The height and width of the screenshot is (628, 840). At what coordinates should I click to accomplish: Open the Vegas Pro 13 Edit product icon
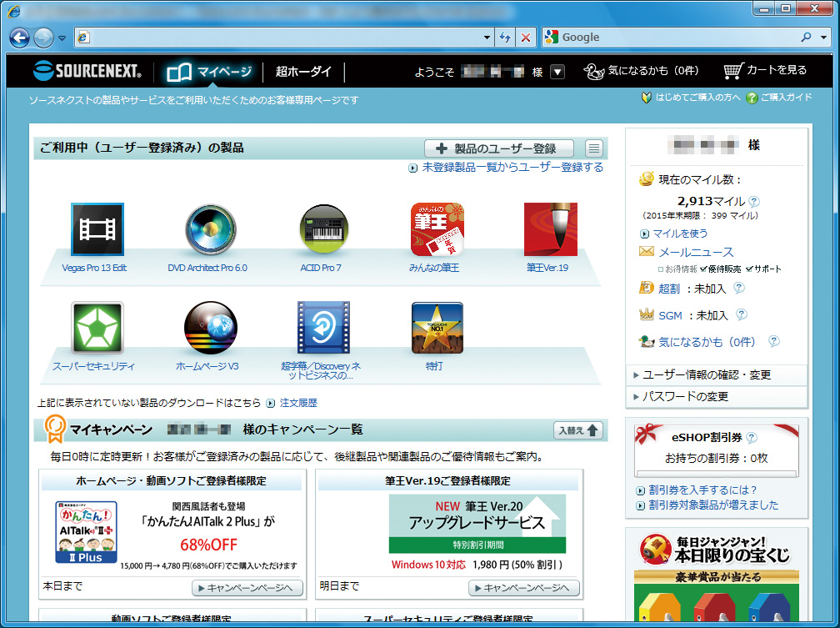point(97,229)
